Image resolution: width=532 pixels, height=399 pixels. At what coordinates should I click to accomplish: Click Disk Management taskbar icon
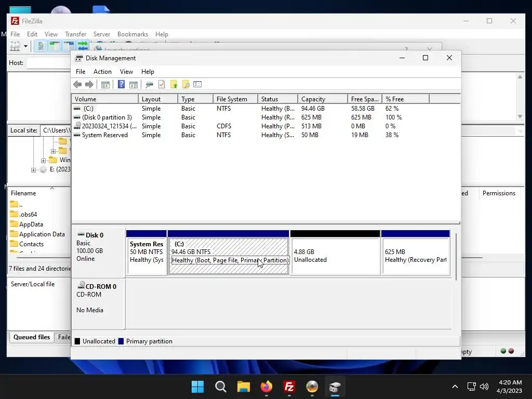tap(335, 387)
